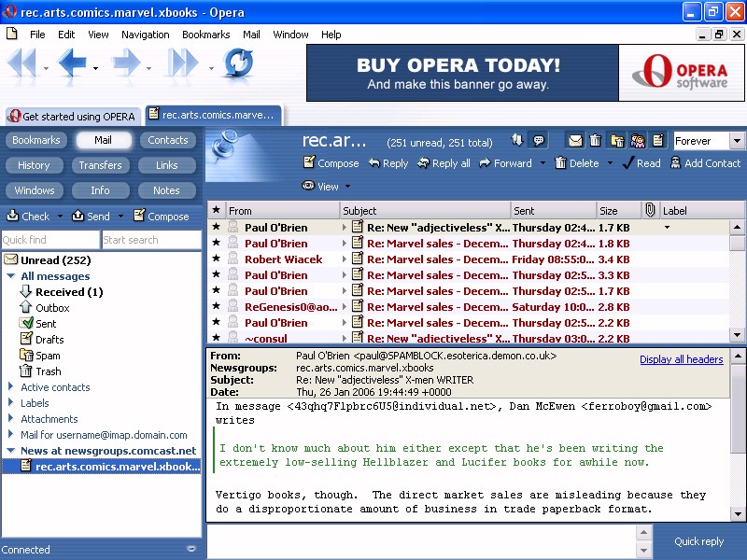Click the Send button in the left panel
Viewport: 747px width, 560px height.
[91, 217]
